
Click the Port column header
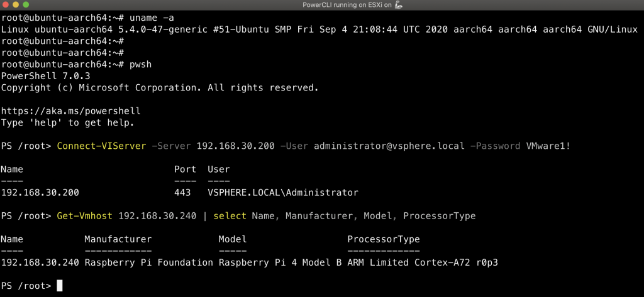(185, 169)
